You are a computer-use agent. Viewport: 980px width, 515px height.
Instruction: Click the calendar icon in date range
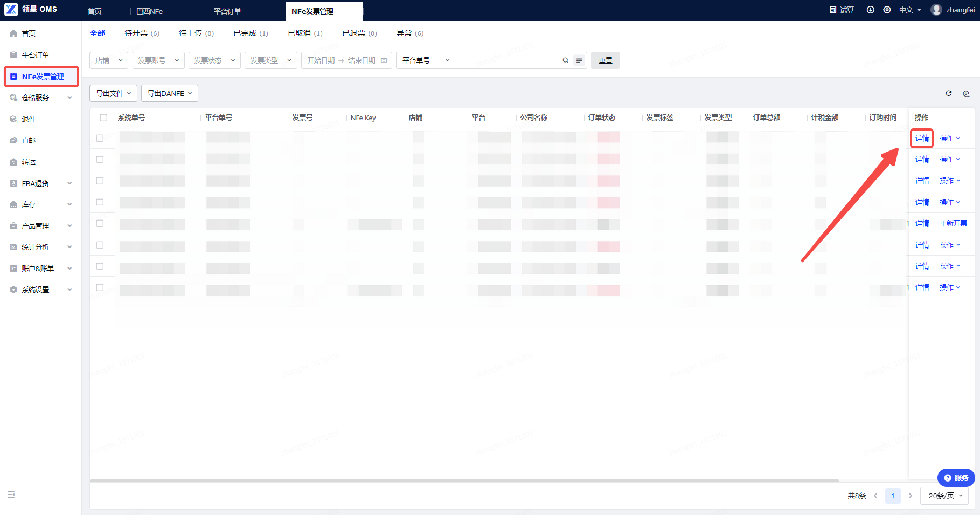[x=384, y=60]
